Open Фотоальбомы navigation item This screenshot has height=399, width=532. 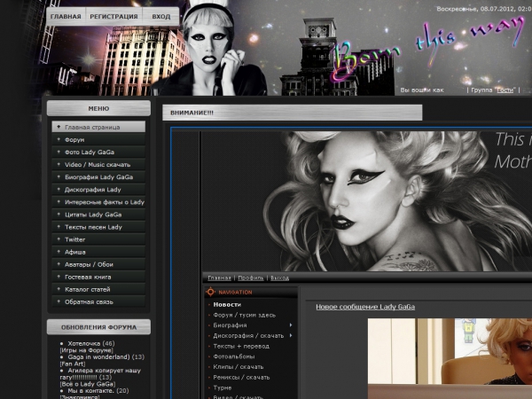(234, 356)
